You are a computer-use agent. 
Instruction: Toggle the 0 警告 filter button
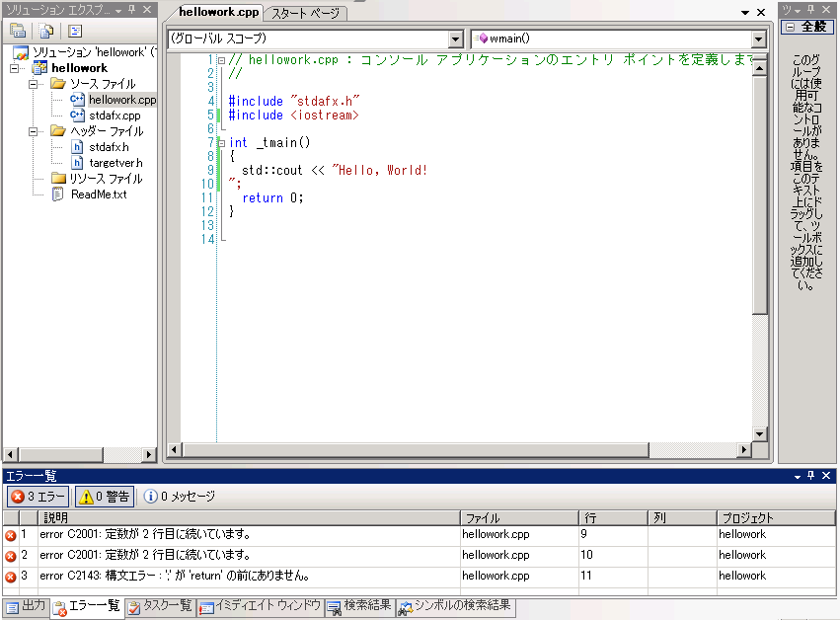pos(104,497)
